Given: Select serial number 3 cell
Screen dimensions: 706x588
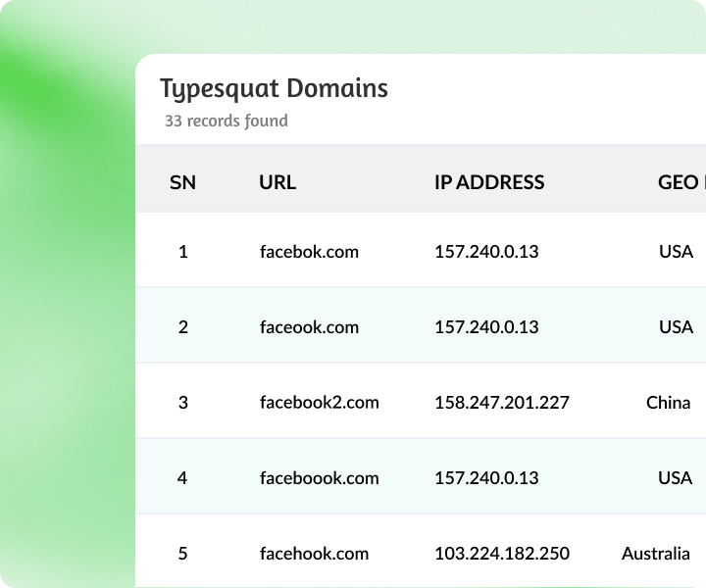Looking at the screenshot, I should 182,403.
